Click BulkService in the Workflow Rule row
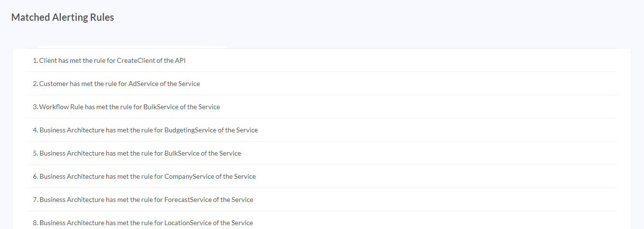Screen dimensions: 644x229 click(161, 107)
